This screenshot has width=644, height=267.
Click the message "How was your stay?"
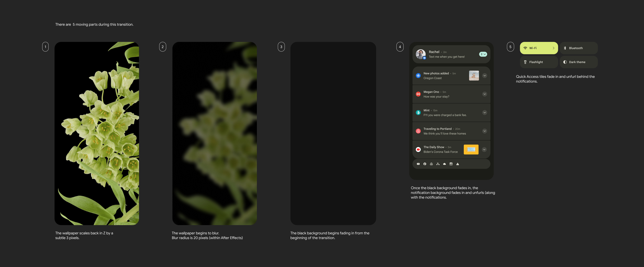coord(436,97)
